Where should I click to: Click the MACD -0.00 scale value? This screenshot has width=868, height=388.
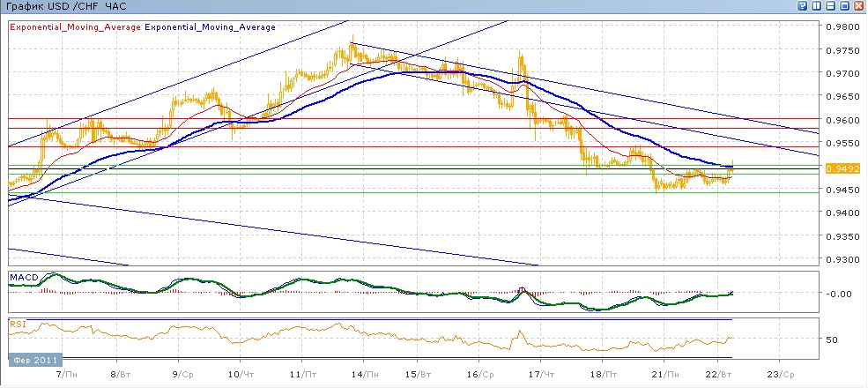[x=838, y=294]
